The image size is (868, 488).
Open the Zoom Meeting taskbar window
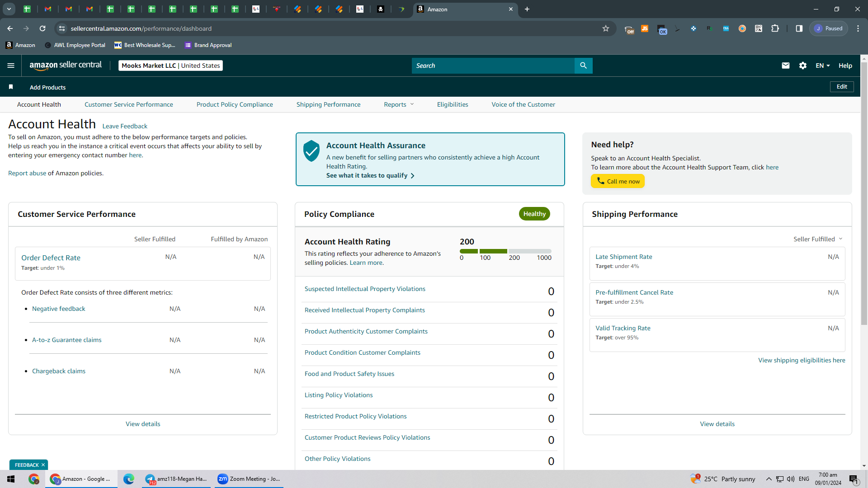pyautogui.click(x=249, y=479)
